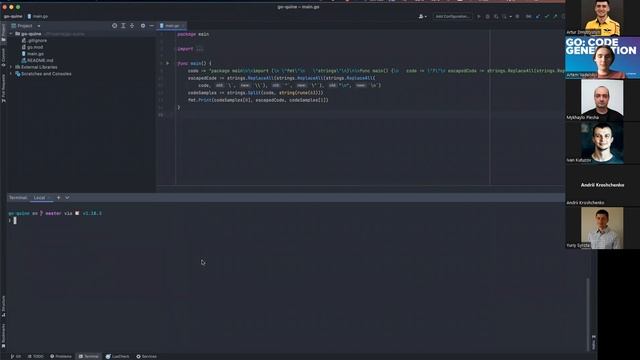Click the Update Project blue arrow icon
640x360 pixels.
[x=538, y=16]
